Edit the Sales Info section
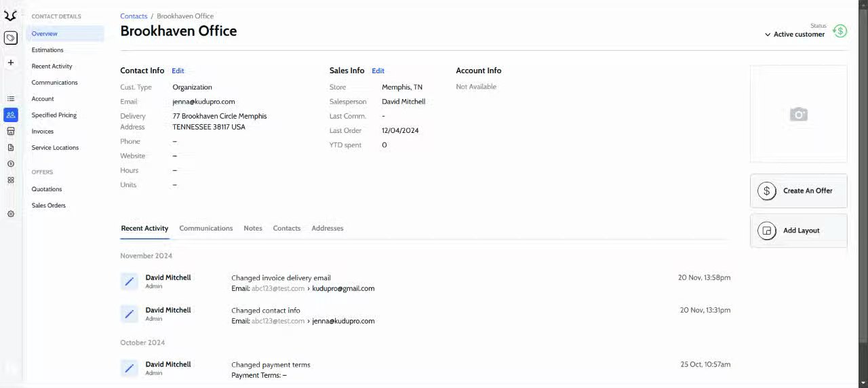 tap(378, 71)
